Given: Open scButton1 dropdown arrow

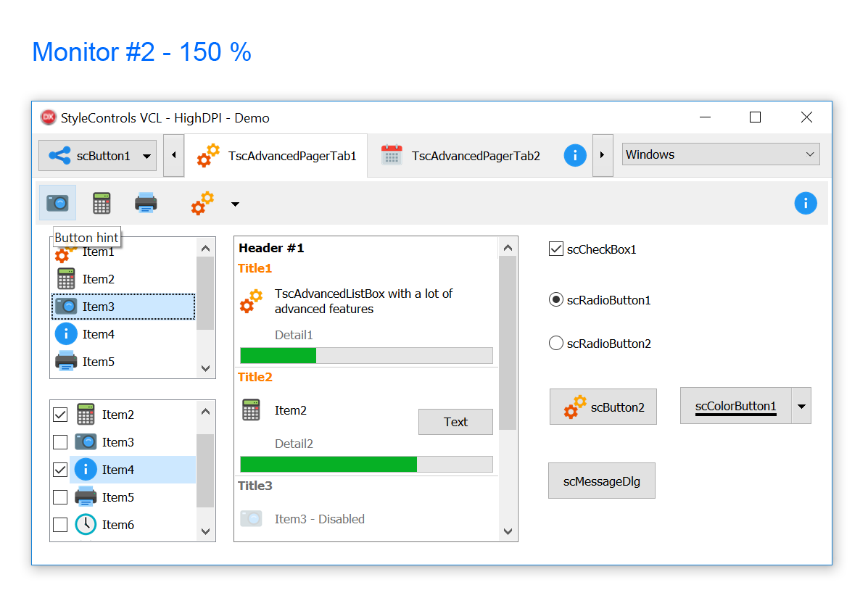Looking at the screenshot, I should 146,157.
